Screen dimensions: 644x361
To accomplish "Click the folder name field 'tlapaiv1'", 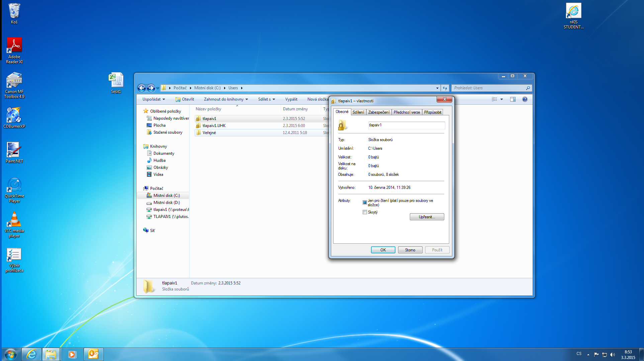I will (x=406, y=125).
